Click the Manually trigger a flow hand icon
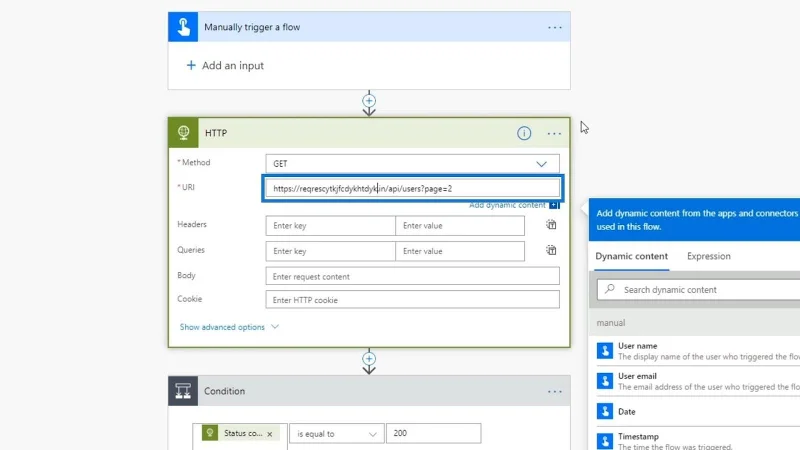The image size is (800, 450). coord(183,27)
